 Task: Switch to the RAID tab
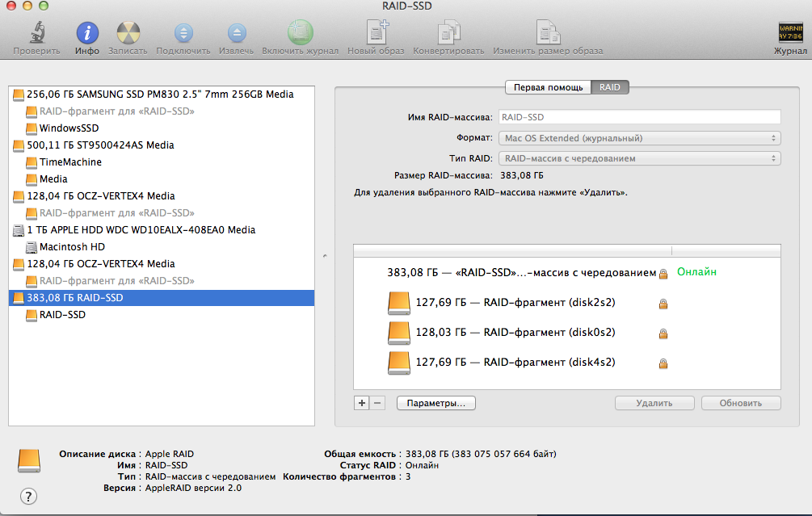coord(609,87)
